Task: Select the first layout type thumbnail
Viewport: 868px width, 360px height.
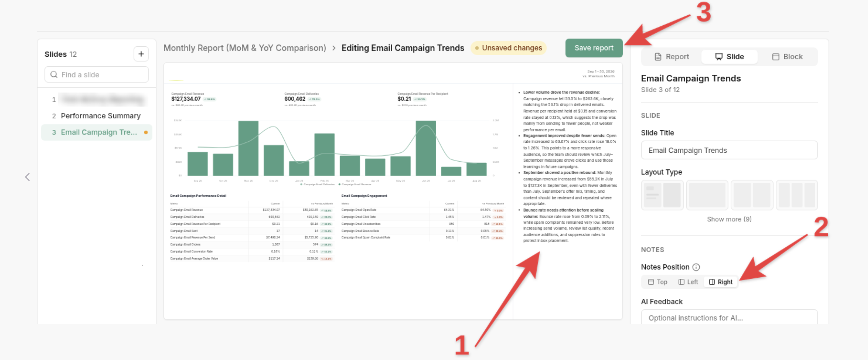Action: [662, 195]
